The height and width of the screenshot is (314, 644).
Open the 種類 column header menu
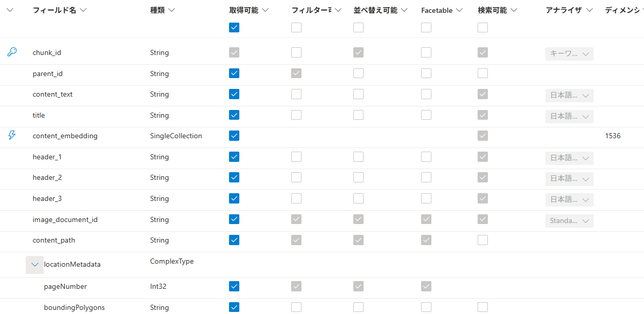point(172,10)
